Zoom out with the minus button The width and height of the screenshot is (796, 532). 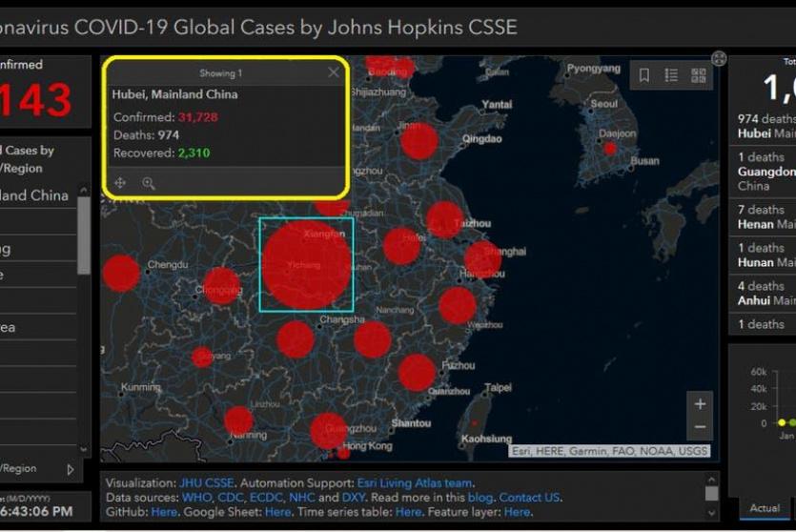700,427
